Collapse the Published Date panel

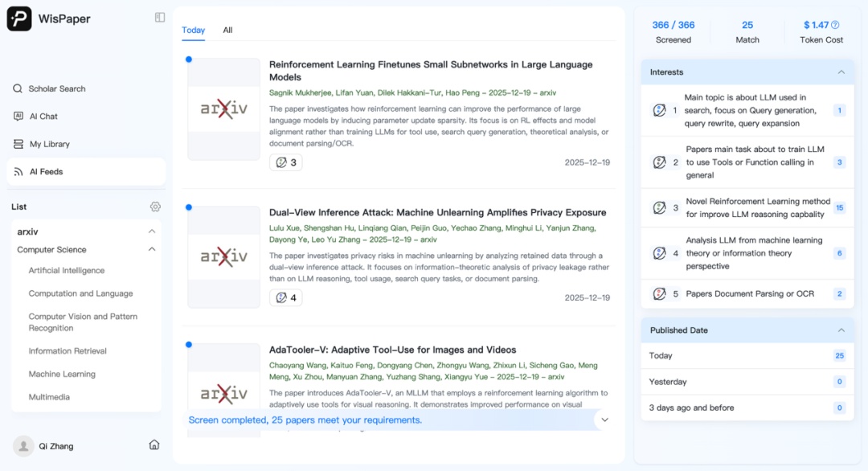(841, 330)
